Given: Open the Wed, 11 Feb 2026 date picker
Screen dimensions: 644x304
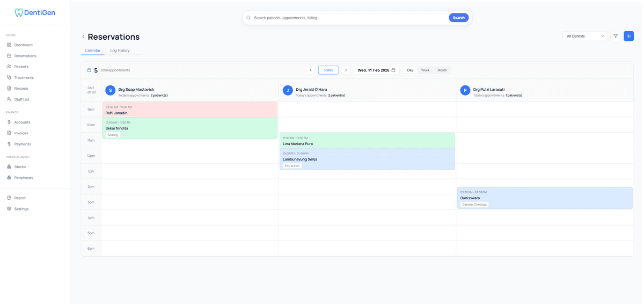Looking at the screenshot, I should 377,70.
